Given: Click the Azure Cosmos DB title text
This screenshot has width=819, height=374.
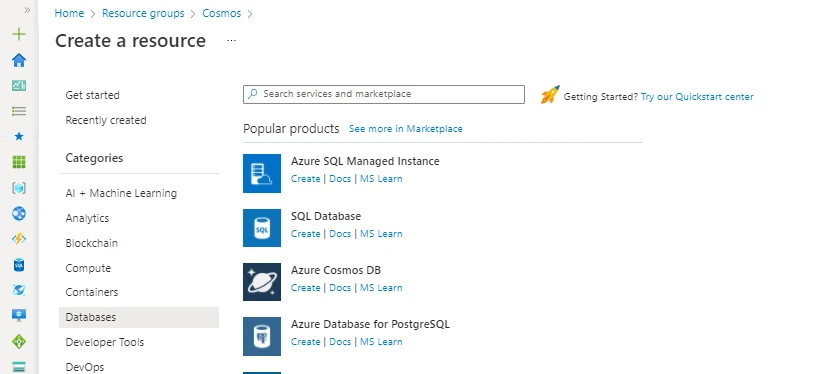Looking at the screenshot, I should point(336,271).
